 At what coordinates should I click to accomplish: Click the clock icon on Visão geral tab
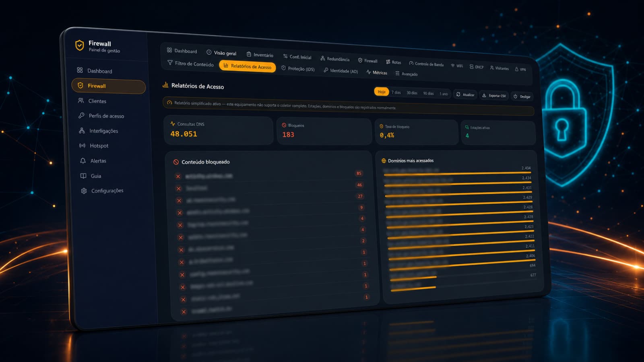point(209,52)
